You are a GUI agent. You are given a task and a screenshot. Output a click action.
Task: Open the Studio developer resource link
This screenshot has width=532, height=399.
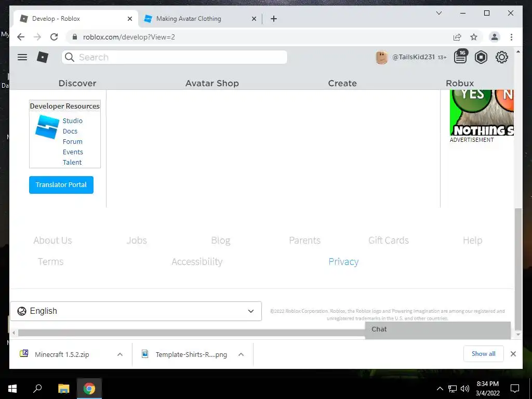pos(73,121)
